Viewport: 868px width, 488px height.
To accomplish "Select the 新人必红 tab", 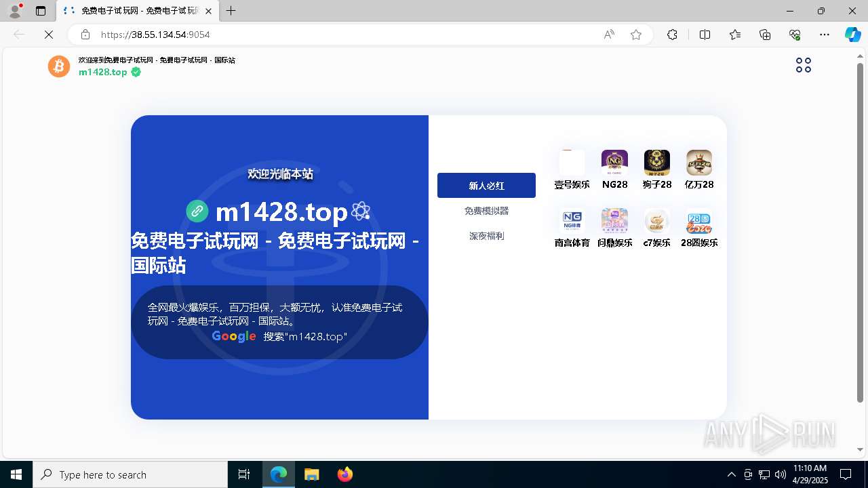I will [x=486, y=186].
